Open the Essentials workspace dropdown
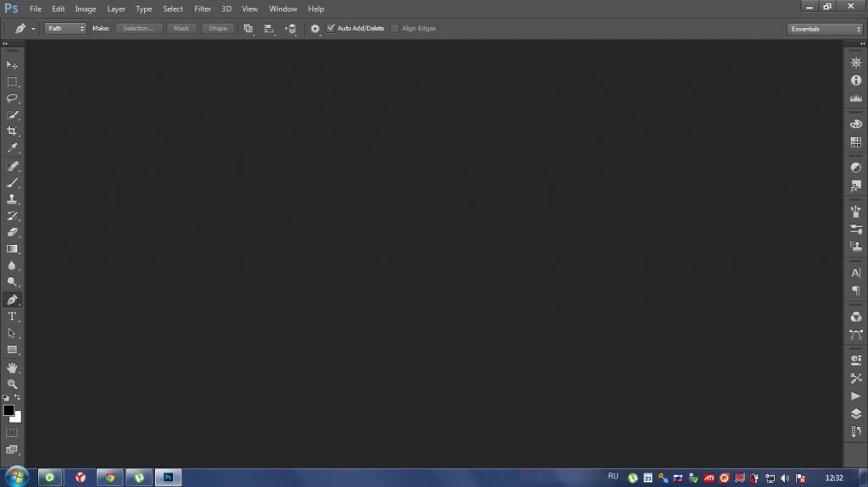 825,29
